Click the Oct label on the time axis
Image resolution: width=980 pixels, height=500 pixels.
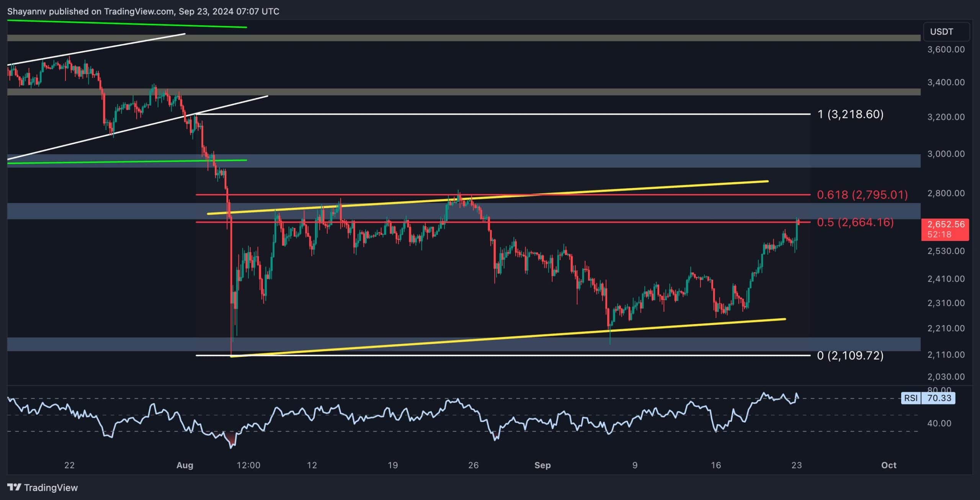click(x=889, y=465)
